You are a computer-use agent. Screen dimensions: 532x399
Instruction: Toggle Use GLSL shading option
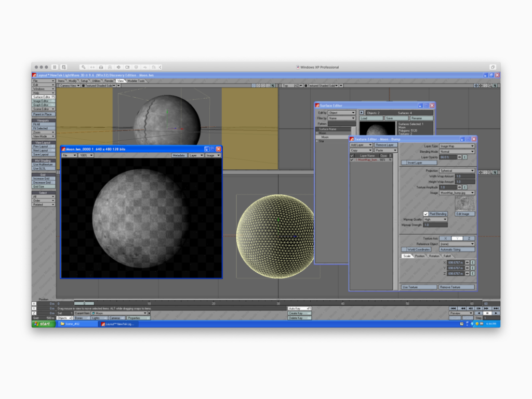pyautogui.click(x=44, y=168)
